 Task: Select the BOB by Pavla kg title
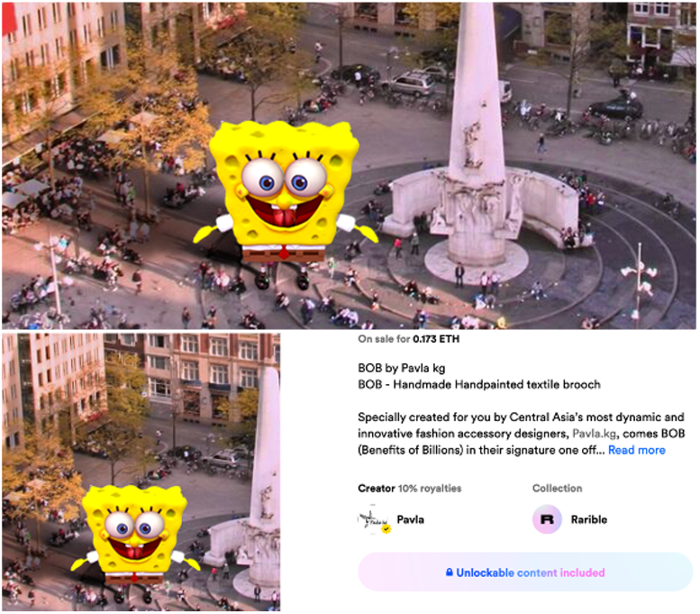pyautogui.click(x=401, y=368)
